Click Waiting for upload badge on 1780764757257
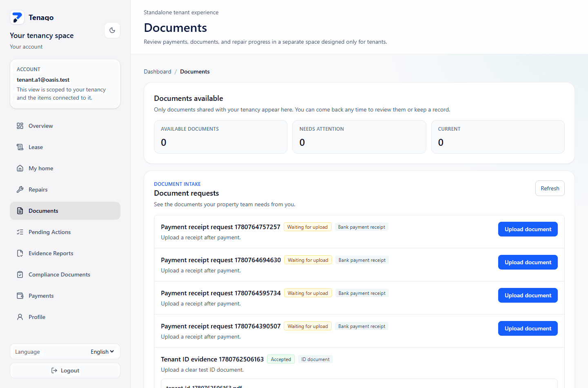Image resolution: width=588 pixels, height=388 pixels. tap(307, 227)
